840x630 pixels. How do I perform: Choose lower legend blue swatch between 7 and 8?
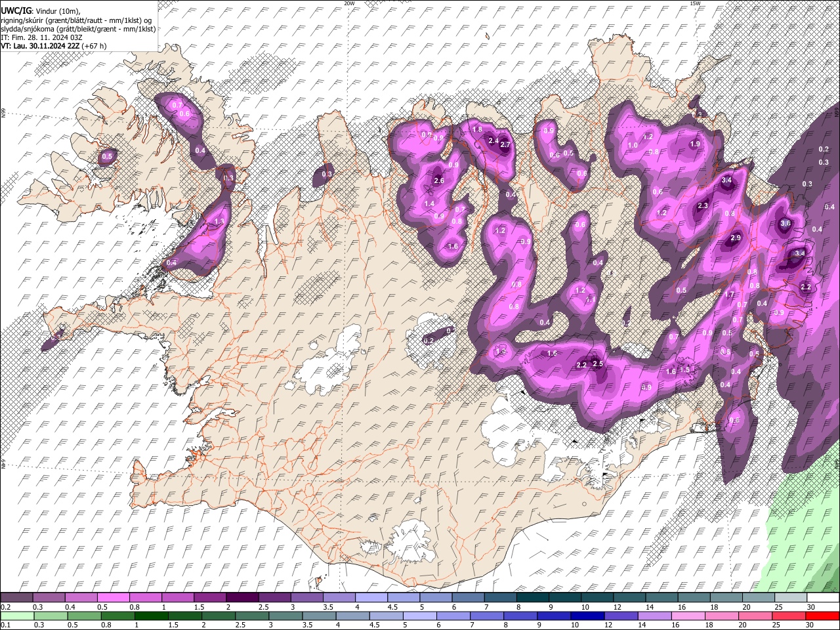(x=486, y=616)
